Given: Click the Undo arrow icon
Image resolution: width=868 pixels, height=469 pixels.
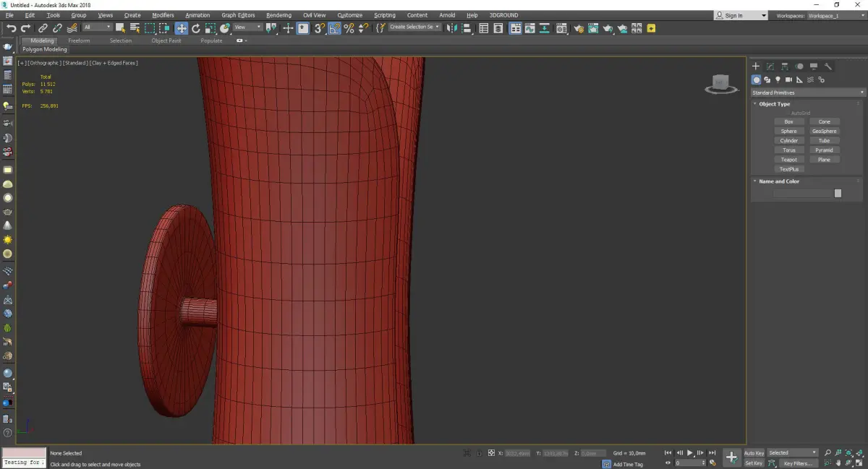Looking at the screenshot, I should point(11,28).
